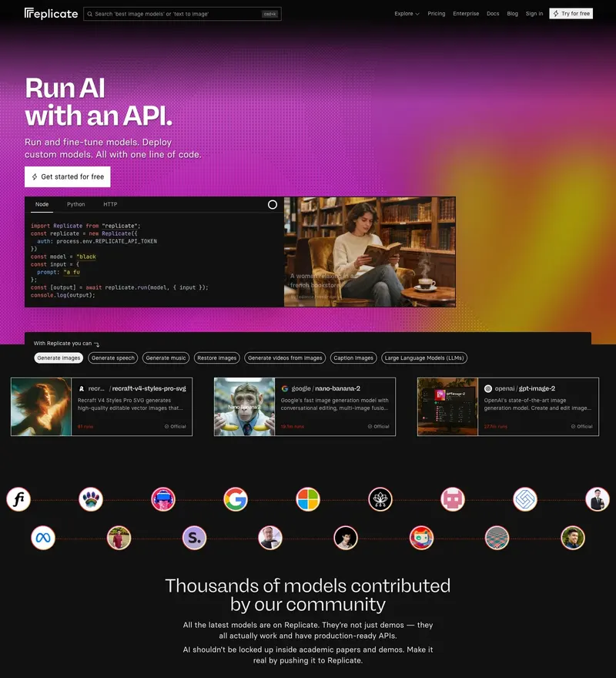
Task: Click 'Get started for free' button
Action: click(x=68, y=177)
